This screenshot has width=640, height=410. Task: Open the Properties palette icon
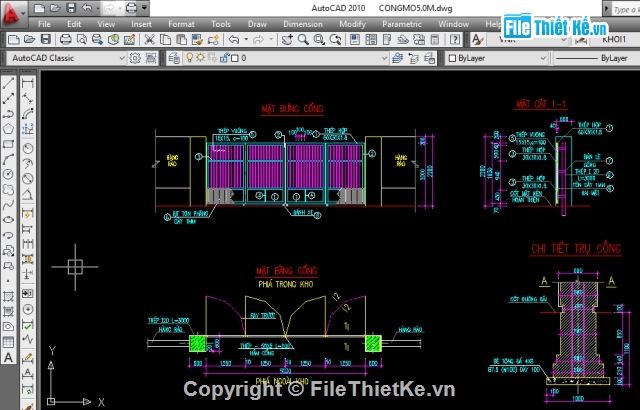(355, 40)
